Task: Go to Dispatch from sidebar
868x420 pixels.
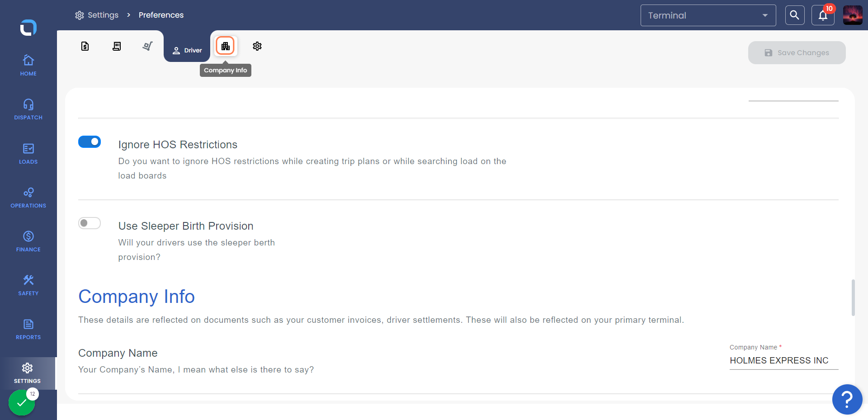Action: pos(28,109)
